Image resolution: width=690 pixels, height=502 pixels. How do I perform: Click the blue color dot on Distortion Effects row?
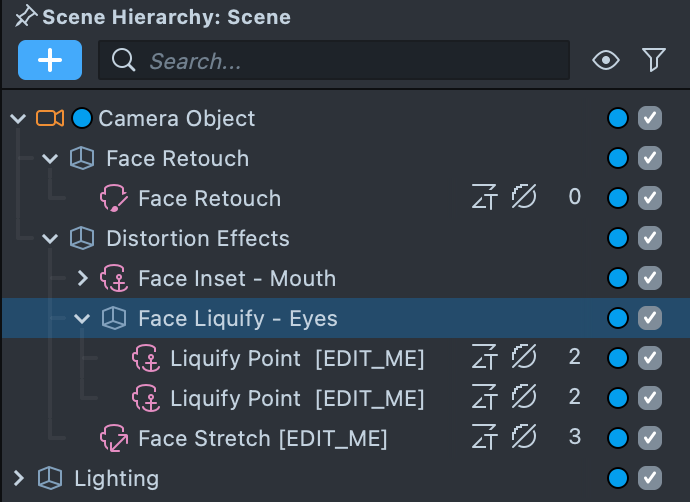(618, 238)
